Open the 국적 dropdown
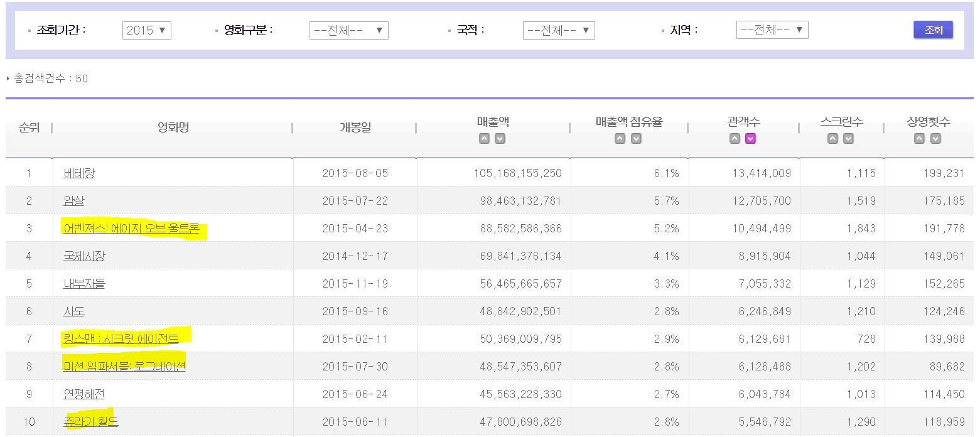The height and width of the screenshot is (437, 980). [x=558, y=30]
